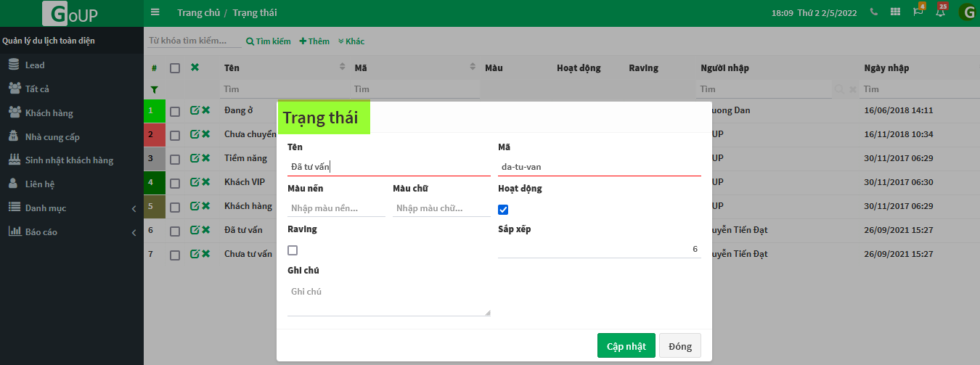Click the Ghi chú textarea
980x365 pixels.
[388, 299]
